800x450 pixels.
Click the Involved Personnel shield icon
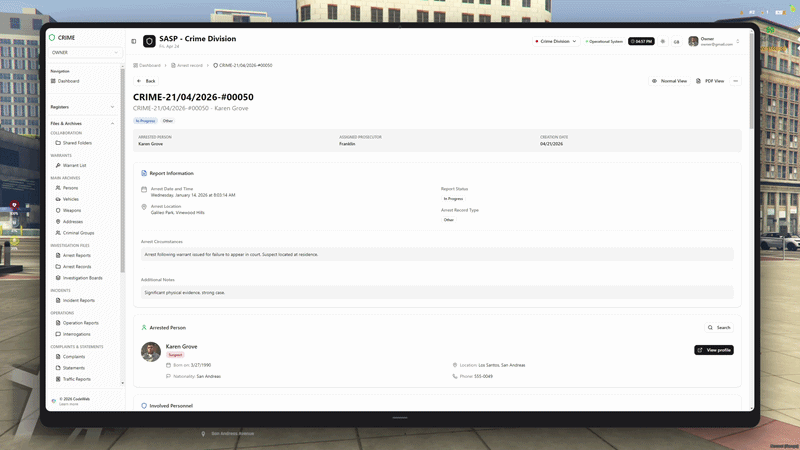click(x=144, y=406)
